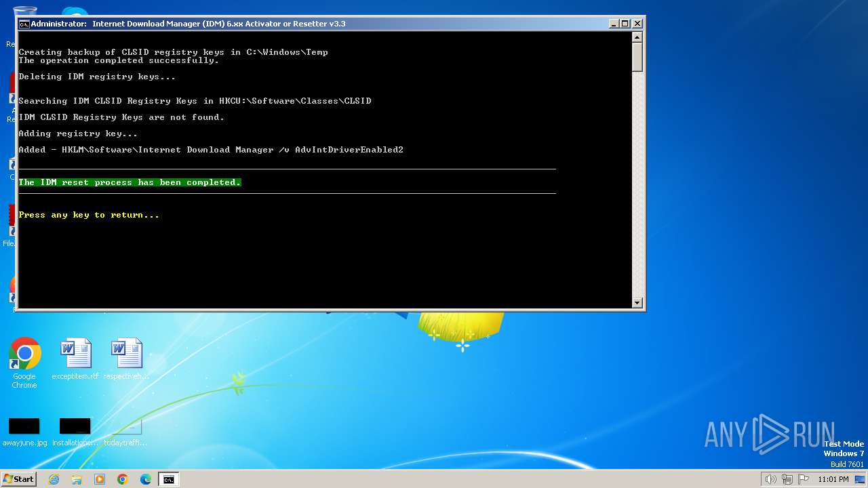Click 'Creating backup of CLSID registry keys' line
Screen dimensions: 868x488
point(173,52)
